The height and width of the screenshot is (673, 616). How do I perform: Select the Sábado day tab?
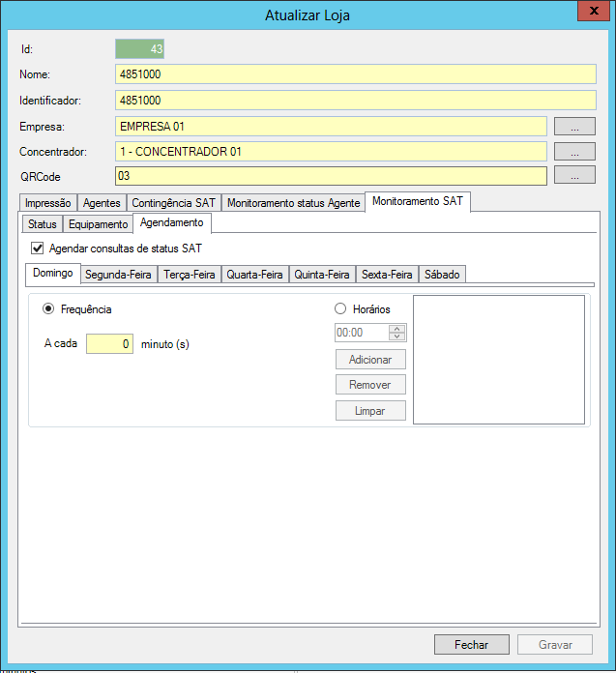[x=443, y=275]
